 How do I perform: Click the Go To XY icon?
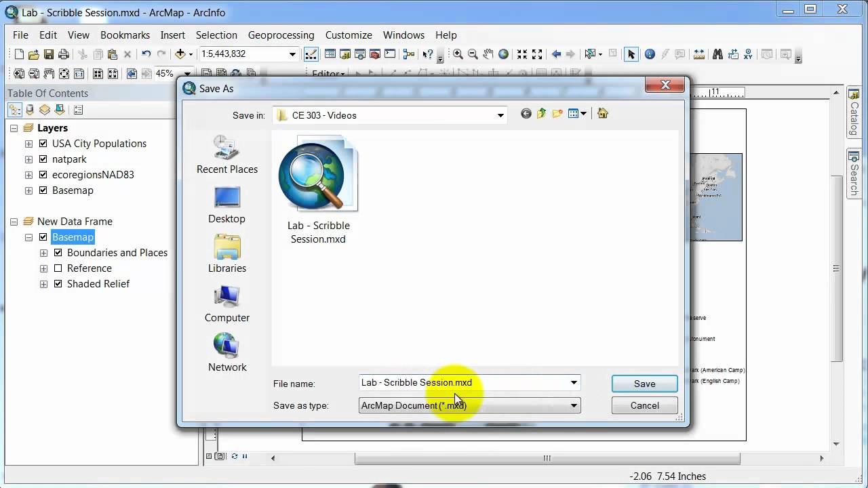click(x=747, y=54)
